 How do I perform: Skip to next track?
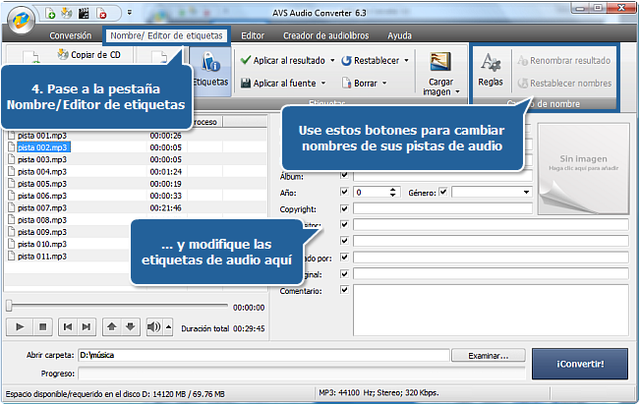(87, 327)
